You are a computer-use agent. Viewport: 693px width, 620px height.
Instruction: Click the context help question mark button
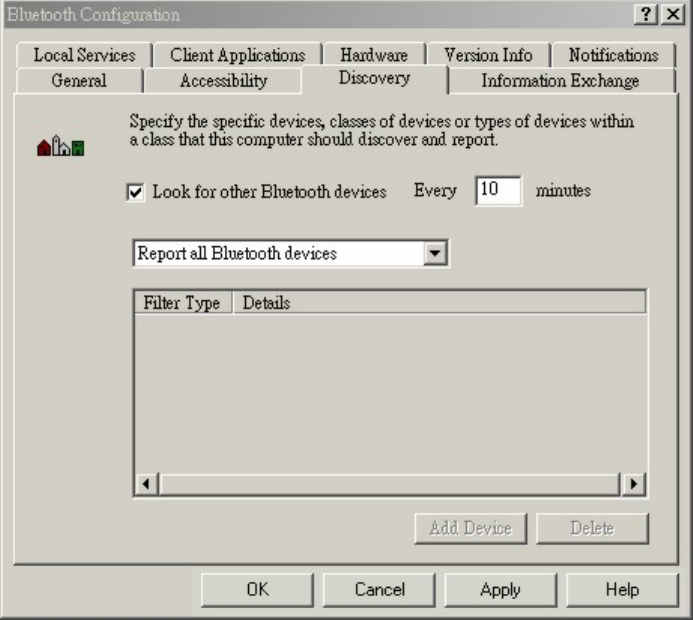pos(646,15)
